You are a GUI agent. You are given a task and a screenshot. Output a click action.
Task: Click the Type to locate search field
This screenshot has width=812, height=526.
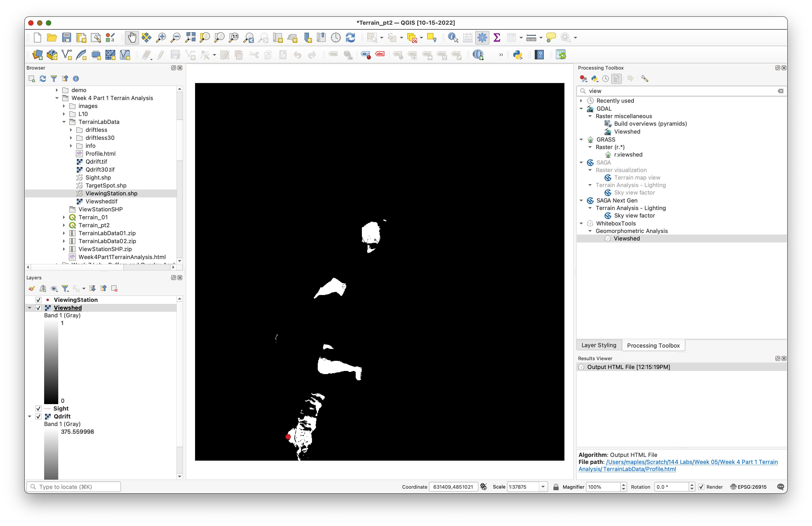(74, 487)
